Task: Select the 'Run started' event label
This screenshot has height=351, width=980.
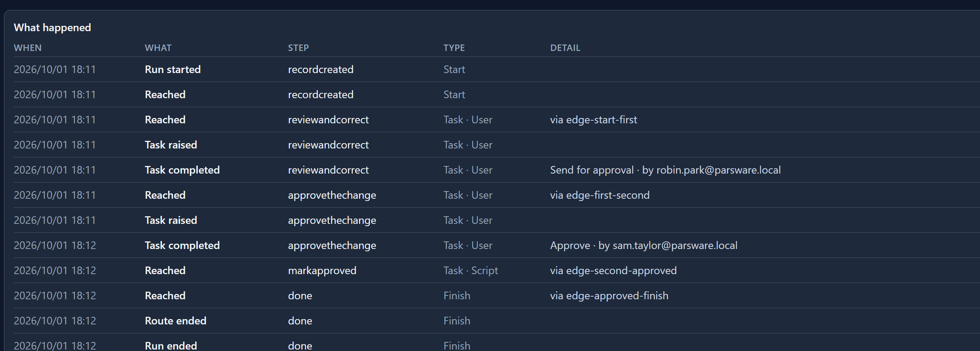Action: 173,69
